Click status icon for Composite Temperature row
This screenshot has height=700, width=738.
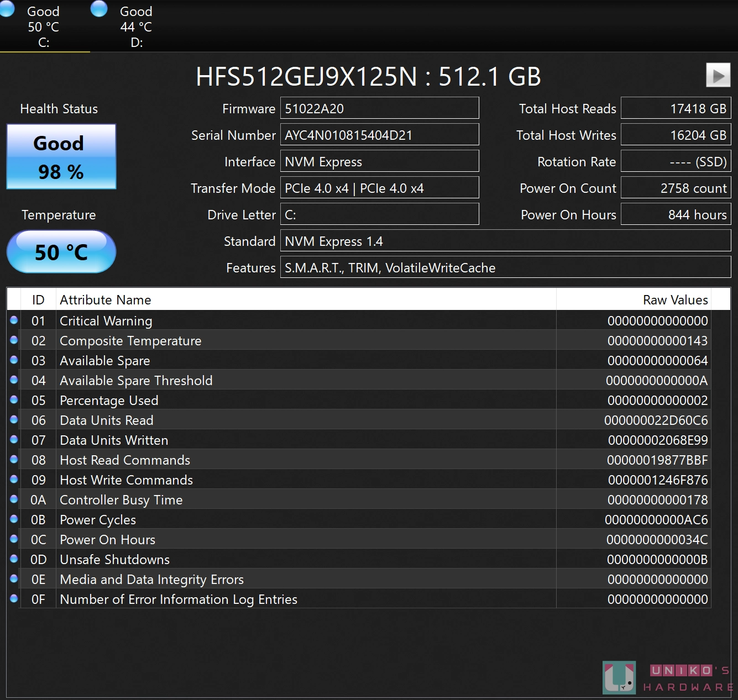(x=14, y=340)
